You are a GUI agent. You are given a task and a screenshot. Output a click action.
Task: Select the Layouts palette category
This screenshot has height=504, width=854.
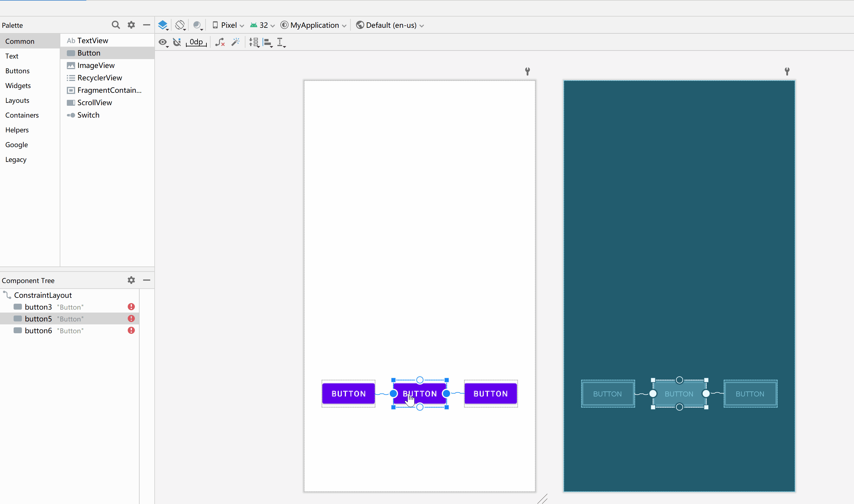tap(17, 100)
